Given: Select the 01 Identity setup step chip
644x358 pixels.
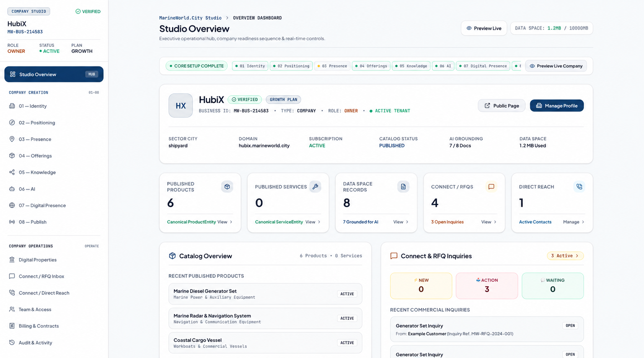Looking at the screenshot, I should pyautogui.click(x=250, y=66).
